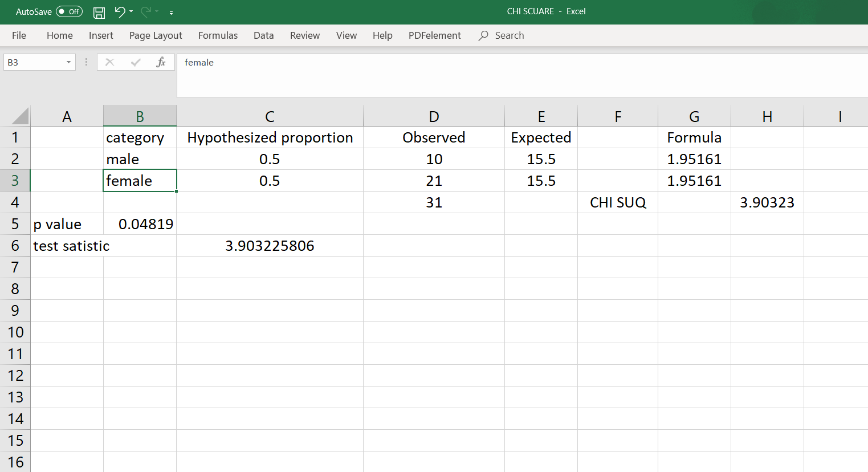Click the Search box label
Screen dimensions: 868x472
click(x=510, y=35)
